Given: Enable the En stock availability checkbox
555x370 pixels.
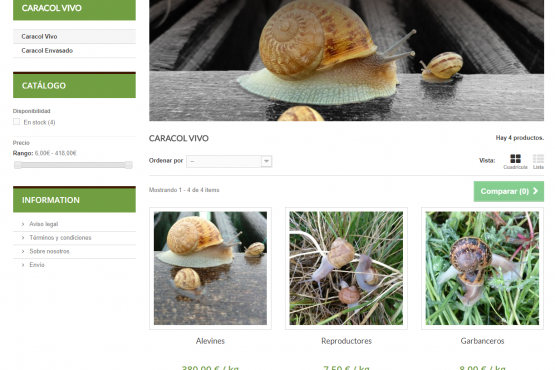Looking at the screenshot, I should (16, 122).
